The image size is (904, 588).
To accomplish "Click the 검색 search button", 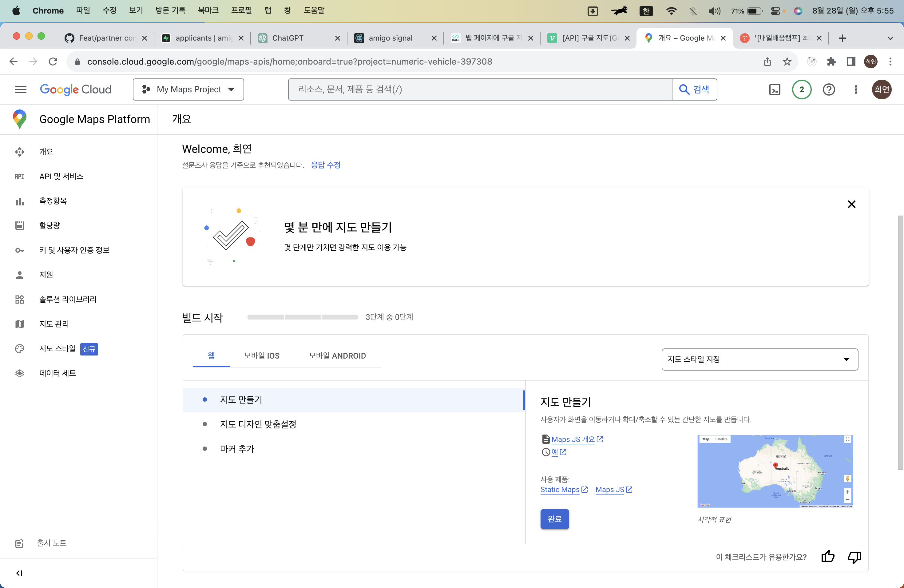I will (694, 89).
